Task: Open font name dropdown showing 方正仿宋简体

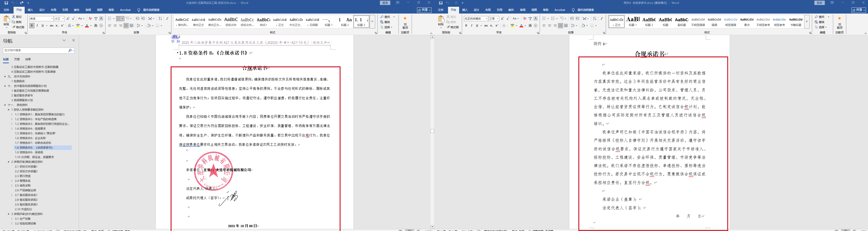Action: point(486,19)
